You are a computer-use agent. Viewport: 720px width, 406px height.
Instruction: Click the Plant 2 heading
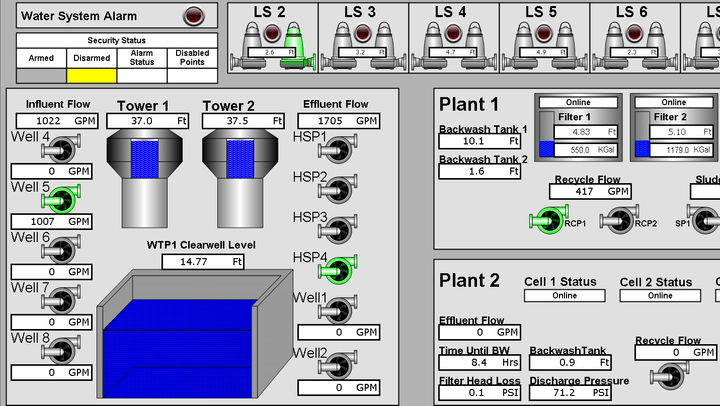tap(469, 281)
